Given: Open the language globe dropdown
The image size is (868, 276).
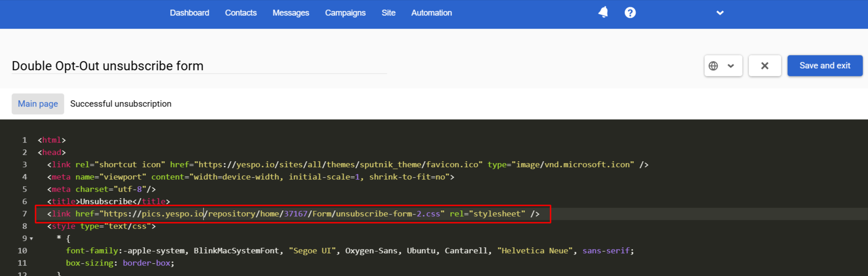Looking at the screenshot, I should point(723,66).
